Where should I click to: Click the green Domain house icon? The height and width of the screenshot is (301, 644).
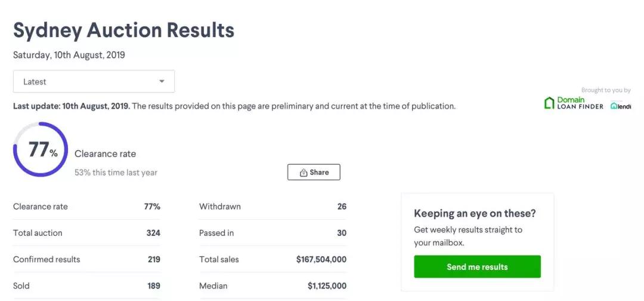549,103
